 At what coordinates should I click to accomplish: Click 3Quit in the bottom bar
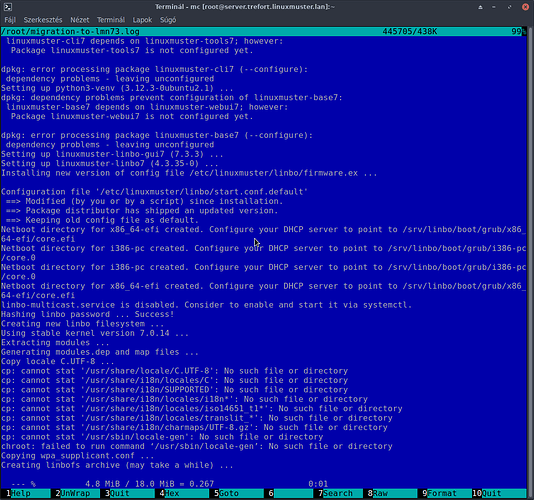pyautogui.click(x=129, y=493)
